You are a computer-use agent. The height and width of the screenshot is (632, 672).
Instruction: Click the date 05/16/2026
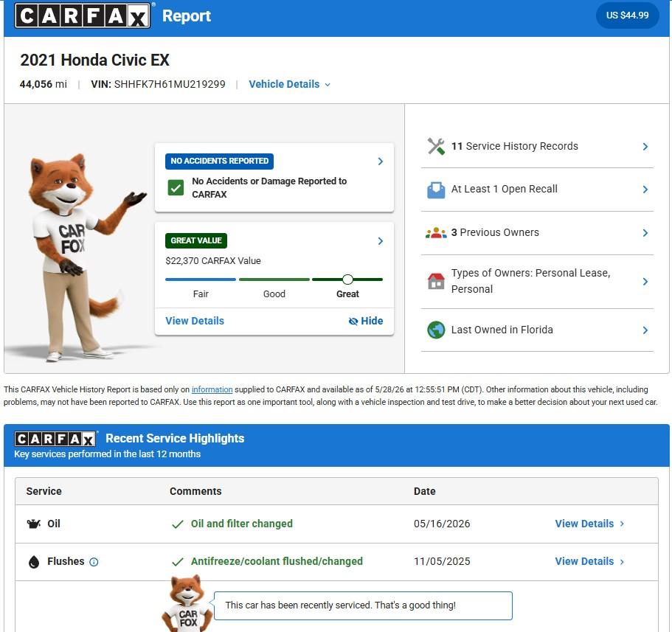pos(442,524)
